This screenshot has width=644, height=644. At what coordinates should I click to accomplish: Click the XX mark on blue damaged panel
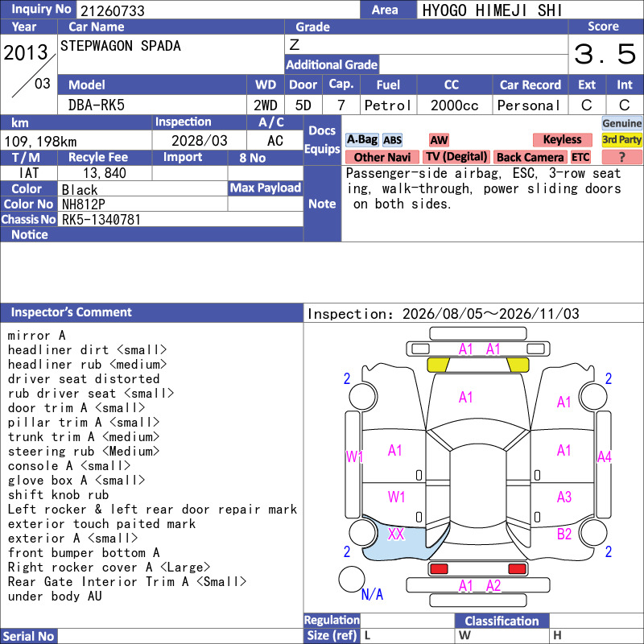click(x=396, y=534)
